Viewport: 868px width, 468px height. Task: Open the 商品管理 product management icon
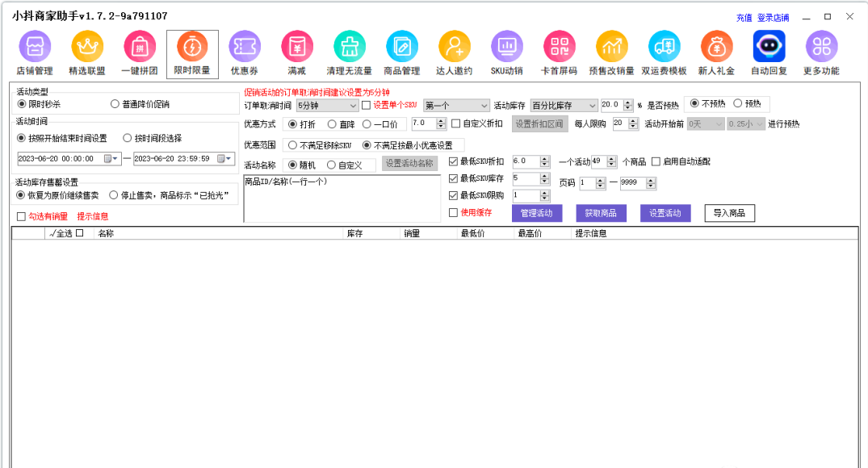(x=402, y=47)
